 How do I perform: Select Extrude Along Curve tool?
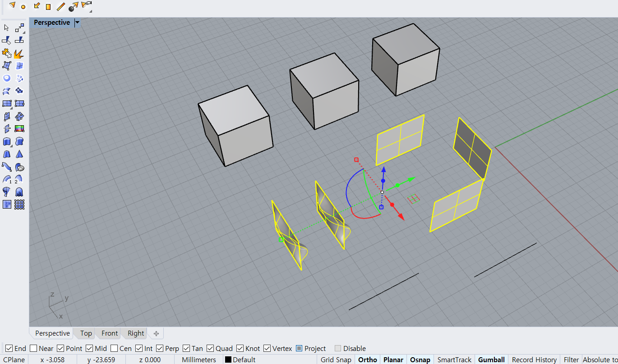tap(19, 141)
